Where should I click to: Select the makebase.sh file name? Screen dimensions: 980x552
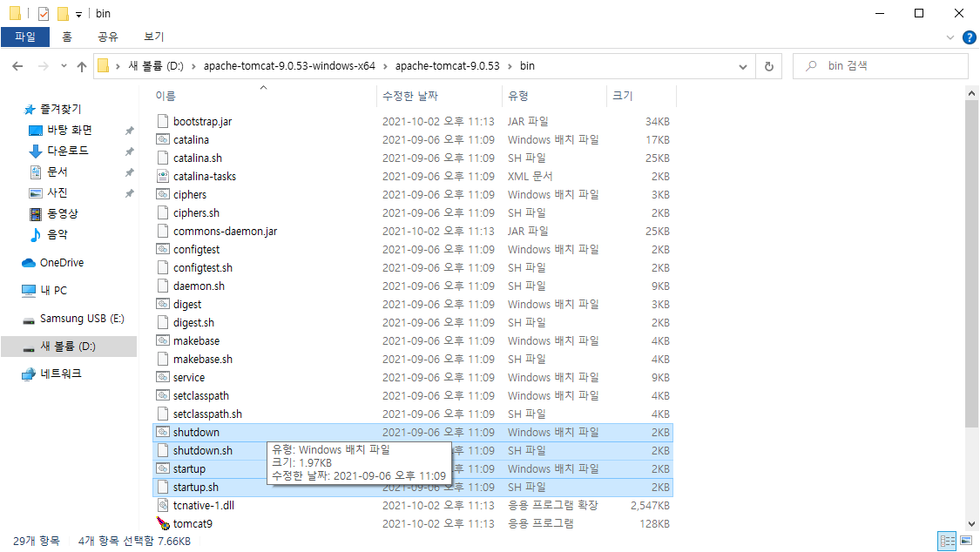(x=202, y=359)
